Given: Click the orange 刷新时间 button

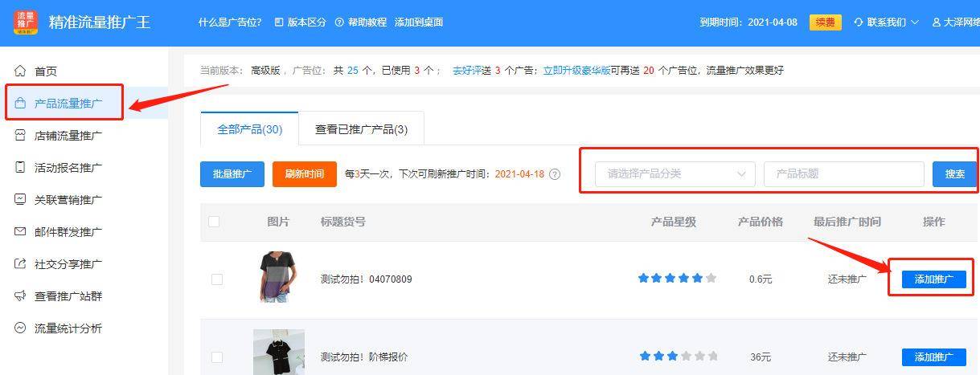Looking at the screenshot, I should 305,173.
